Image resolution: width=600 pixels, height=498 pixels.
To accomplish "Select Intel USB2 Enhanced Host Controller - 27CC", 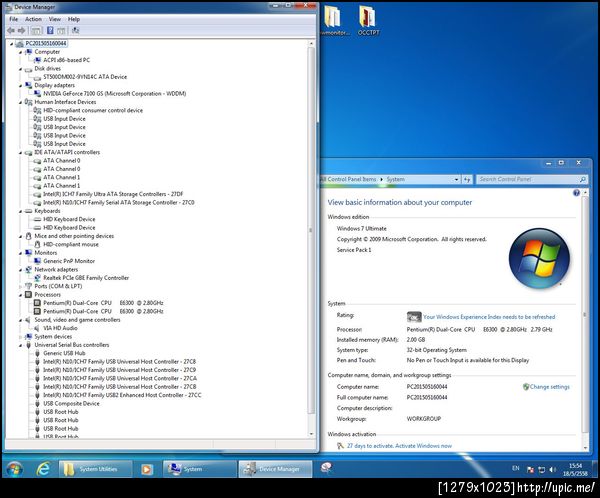I will [x=122, y=395].
